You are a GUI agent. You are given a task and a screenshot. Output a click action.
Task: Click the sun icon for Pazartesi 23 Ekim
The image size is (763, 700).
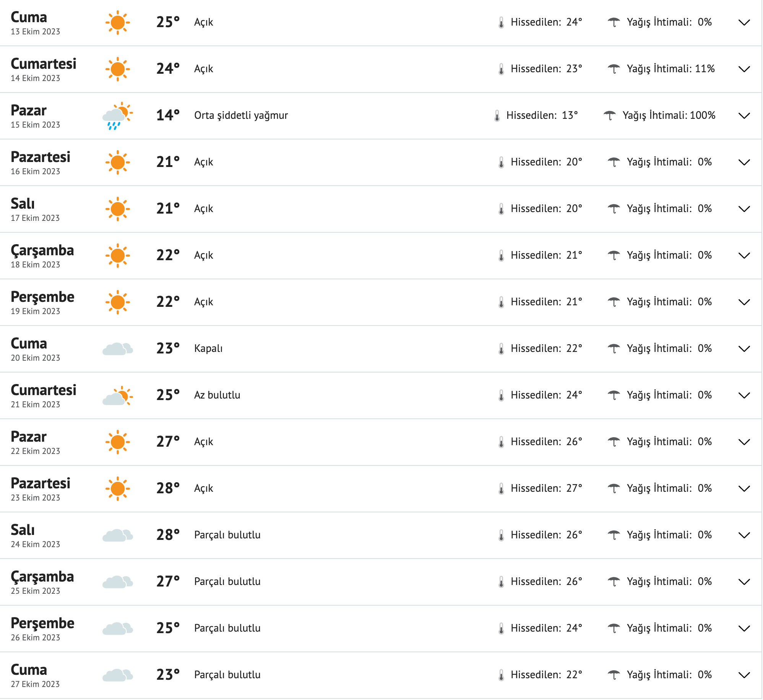coord(117,488)
